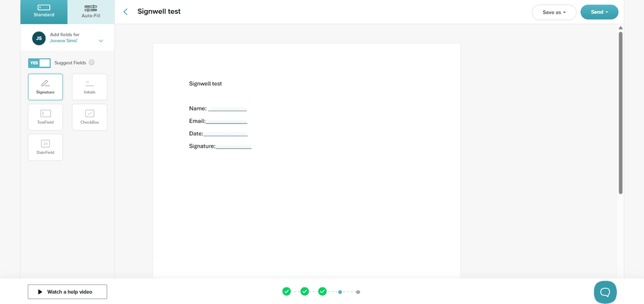Image resolution: width=644 pixels, height=304 pixels.
Task: Switch to the Standard fields tab
Action: click(44, 12)
